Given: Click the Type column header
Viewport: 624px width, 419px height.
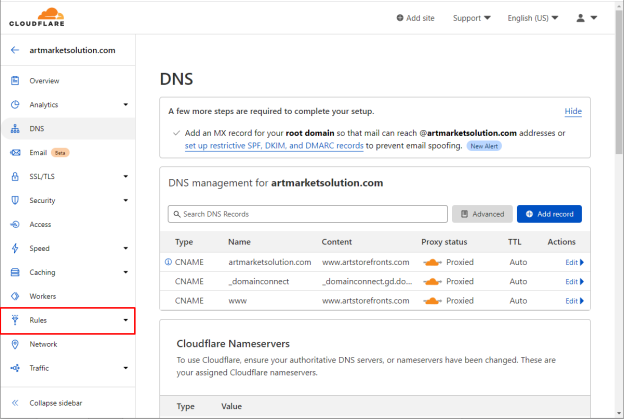Looking at the screenshot, I should pos(184,242).
